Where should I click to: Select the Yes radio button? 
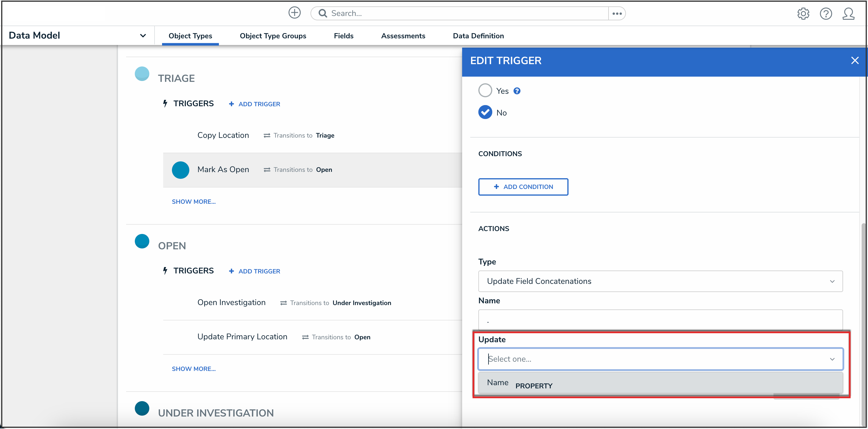(x=485, y=90)
